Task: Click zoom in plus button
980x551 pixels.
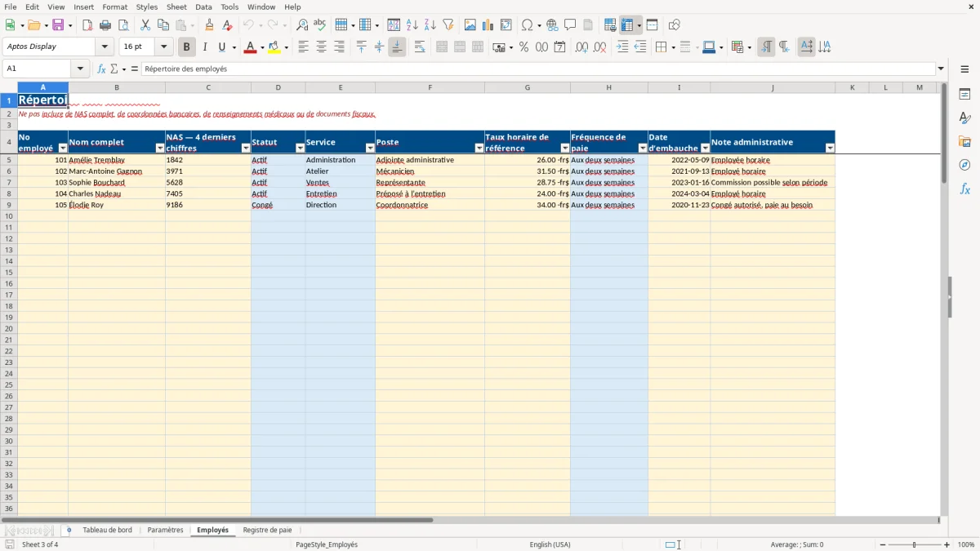Action: [947, 544]
